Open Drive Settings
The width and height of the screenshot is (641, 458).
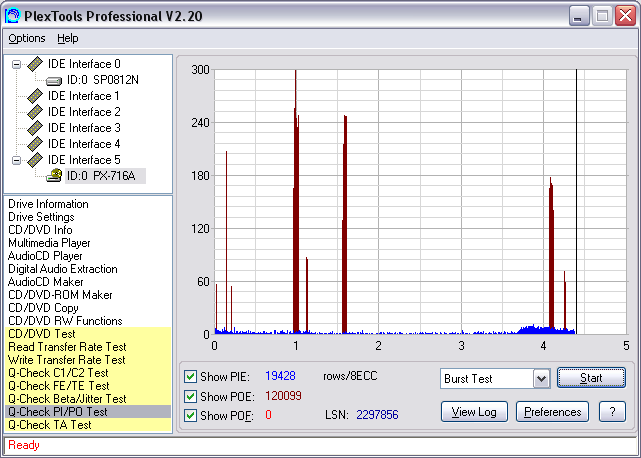pos(41,217)
